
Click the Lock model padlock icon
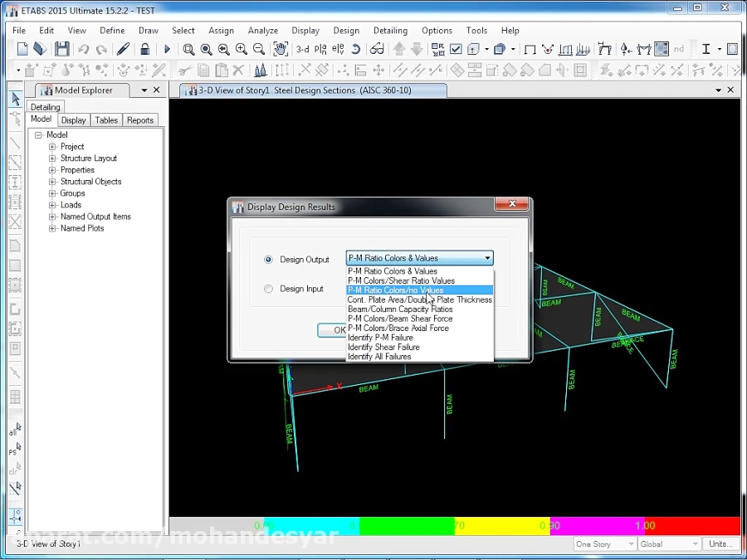pos(145,50)
